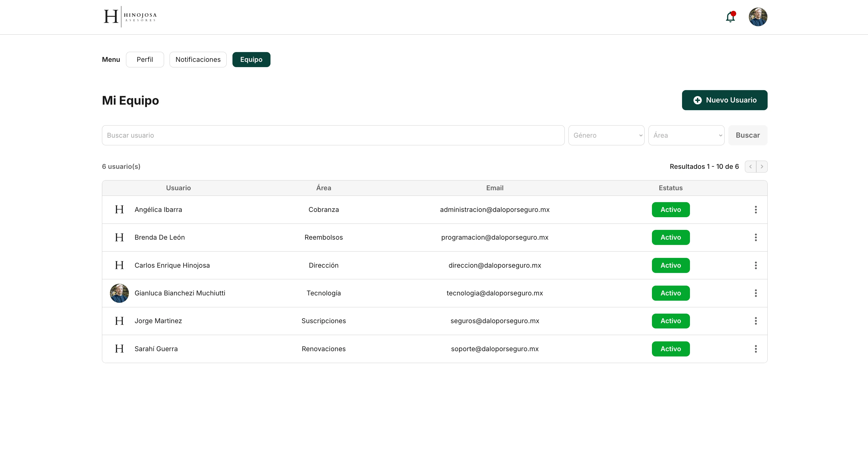Screen dimensions: 868x455
Task: Click email tecnologia@daloporseguro.mx
Action: [495, 293]
